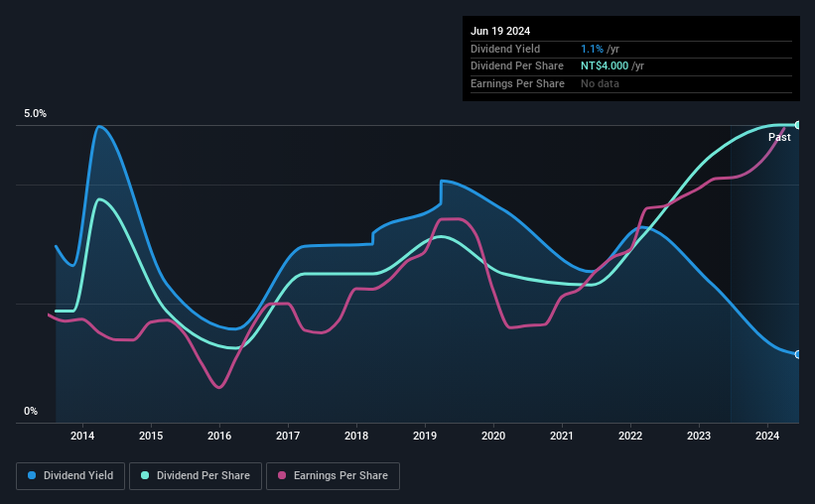Toggle the Dividend Per Share legend button
This screenshot has height=504, width=815.
click(x=196, y=476)
